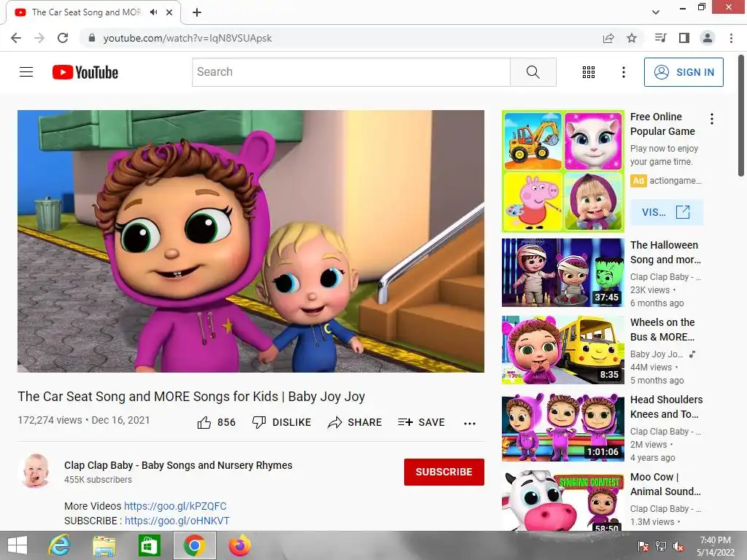Image resolution: width=747 pixels, height=560 pixels.
Task: Click the magnifier search button
Action: (x=533, y=72)
